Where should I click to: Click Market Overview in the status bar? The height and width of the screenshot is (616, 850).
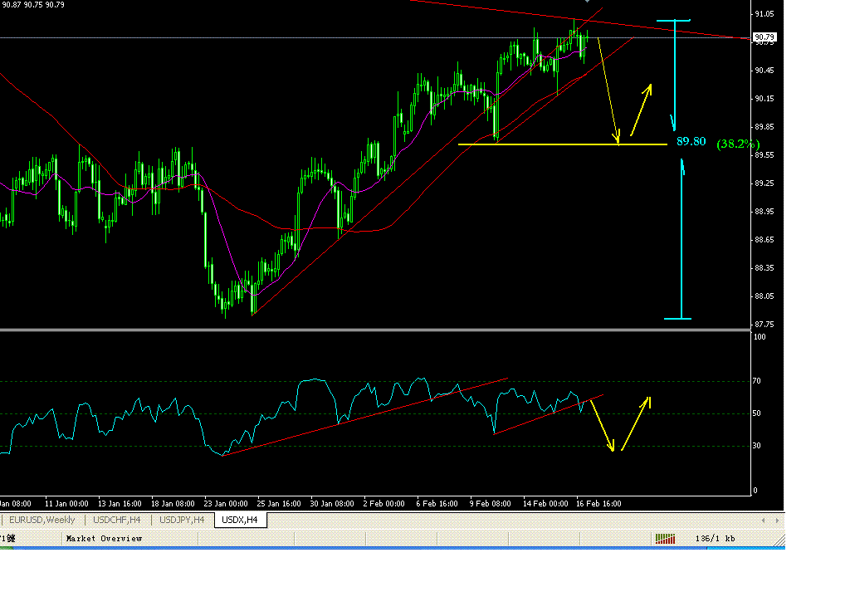tap(104, 539)
